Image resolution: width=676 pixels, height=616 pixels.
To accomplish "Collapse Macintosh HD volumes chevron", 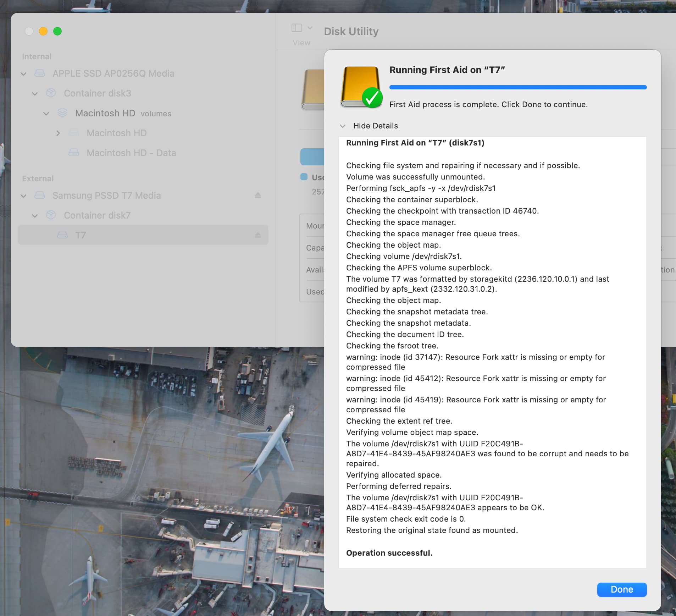I will coord(46,114).
